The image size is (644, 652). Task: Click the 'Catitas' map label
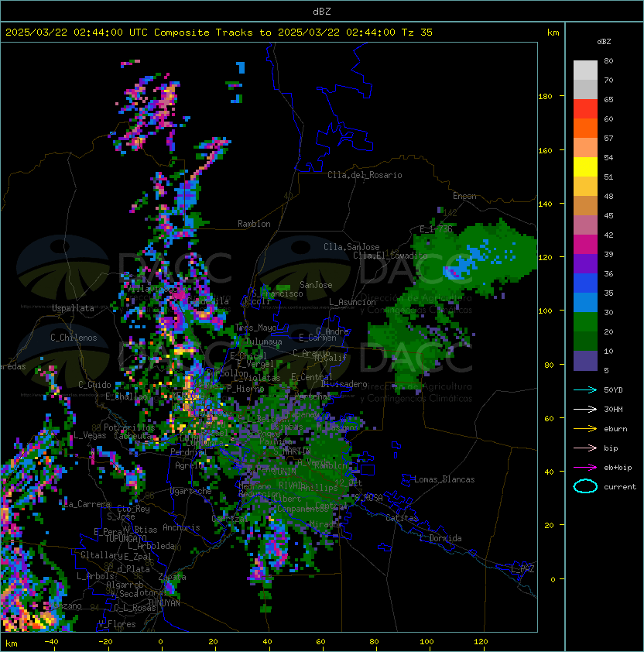coord(402,518)
